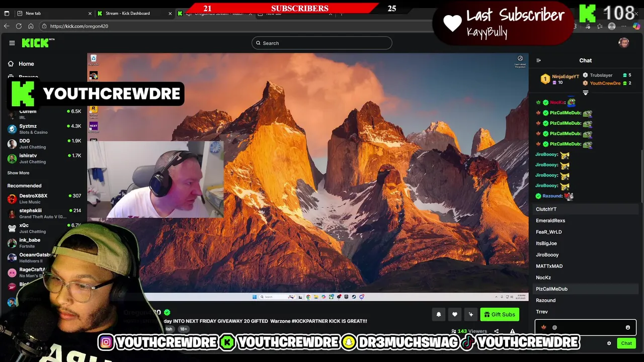Select Razound from mention suggestions

pos(586,300)
